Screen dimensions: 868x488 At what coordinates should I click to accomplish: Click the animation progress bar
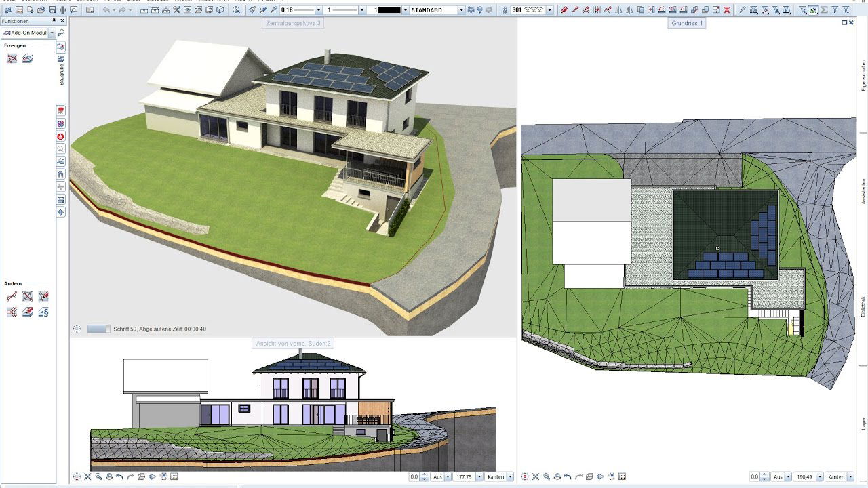pos(98,329)
